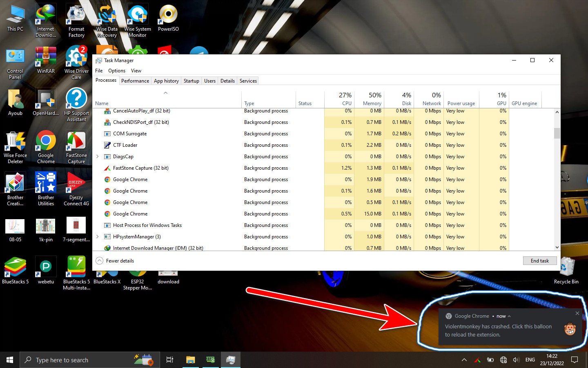Expand the DiagsCap process group
Screen dimensions: 588x368
[97, 156]
